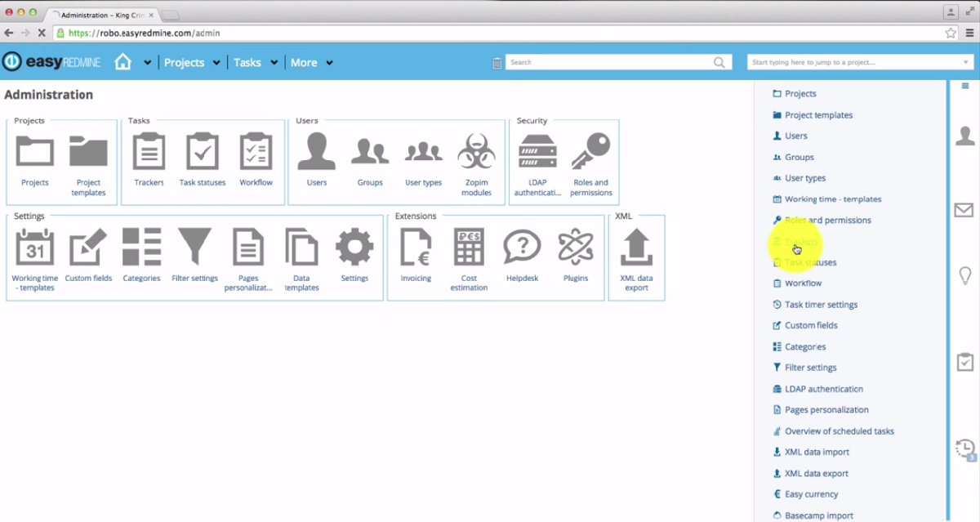Open Projects link in the sidebar
The height and width of the screenshot is (522, 980).
coord(800,94)
